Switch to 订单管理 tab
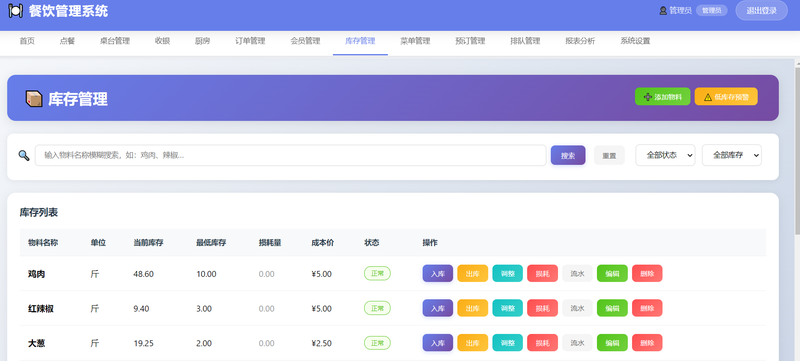 [250, 41]
